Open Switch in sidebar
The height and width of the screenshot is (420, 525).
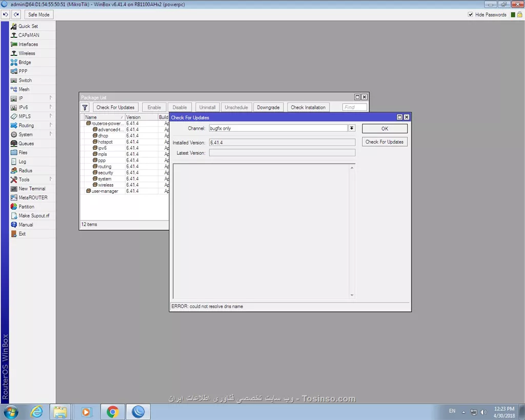(32, 81)
